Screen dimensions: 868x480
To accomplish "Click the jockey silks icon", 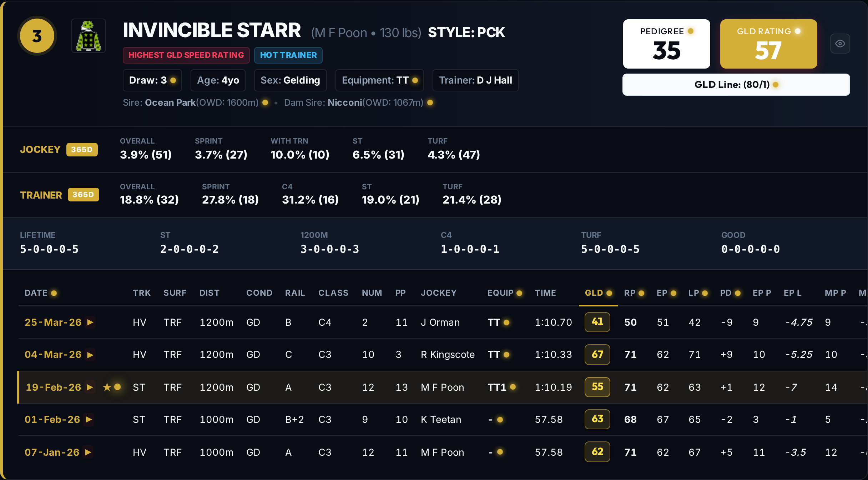I will (89, 36).
